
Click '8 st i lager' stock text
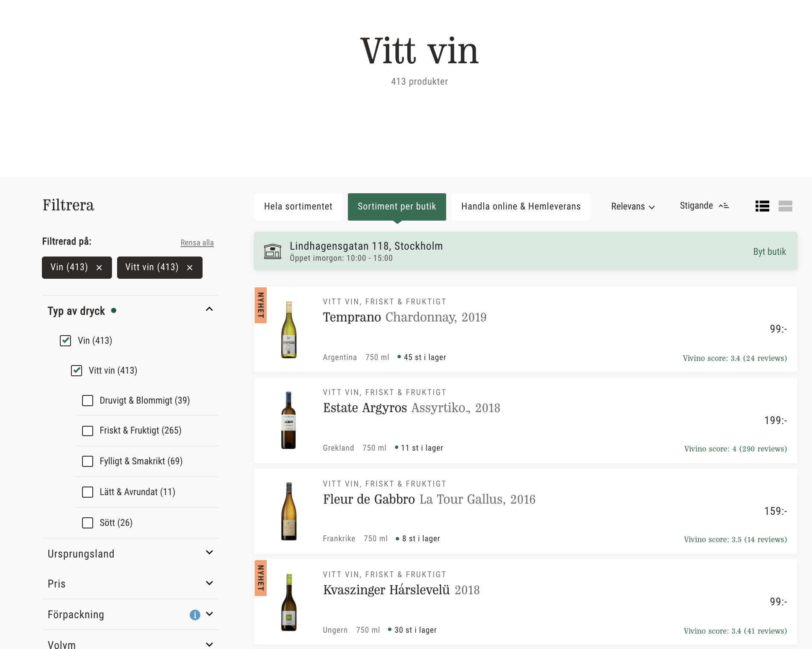pos(421,539)
